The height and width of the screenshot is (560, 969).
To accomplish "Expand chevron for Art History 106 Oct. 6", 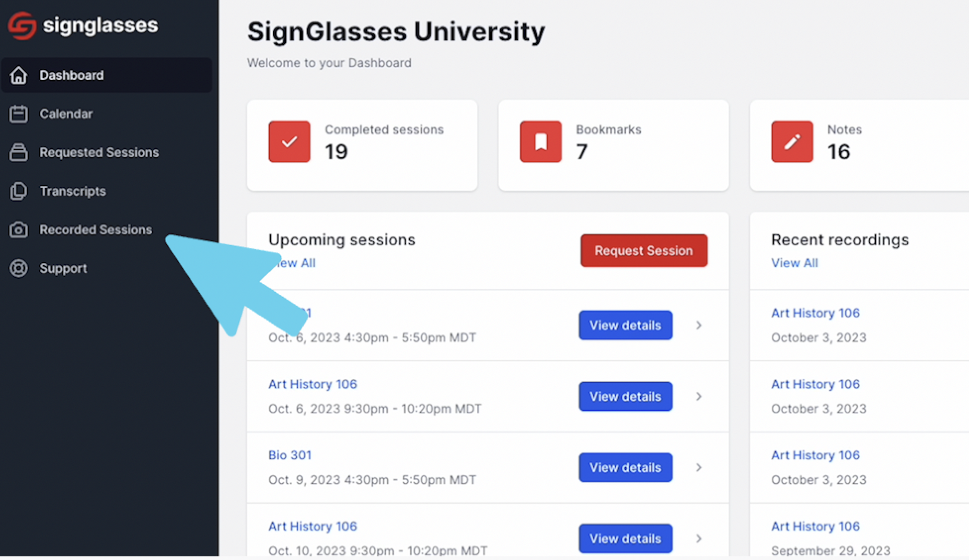I will point(698,396).
